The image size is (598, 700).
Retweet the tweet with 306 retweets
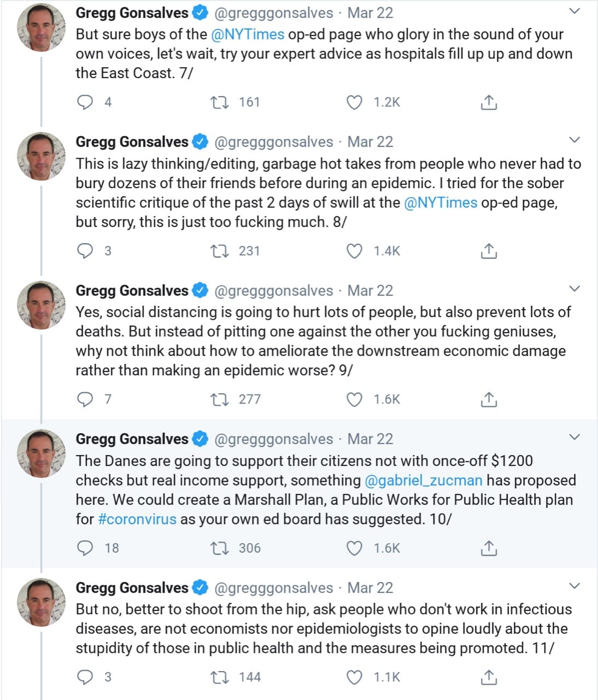tap(220, 549)
